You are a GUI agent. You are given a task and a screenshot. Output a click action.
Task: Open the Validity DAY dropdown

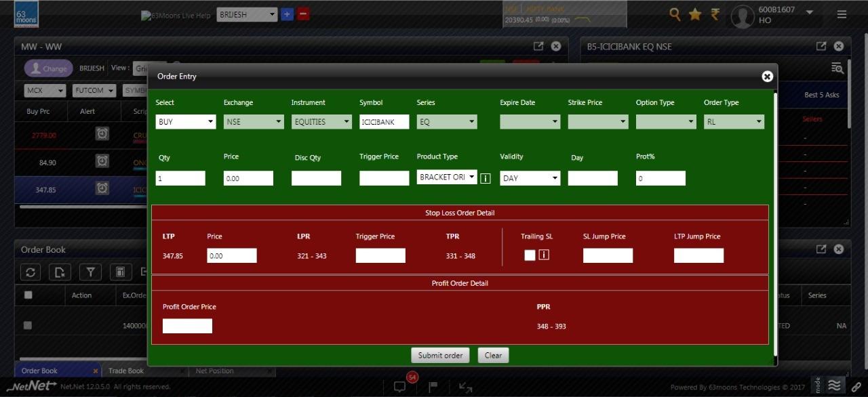pos(530,178)
